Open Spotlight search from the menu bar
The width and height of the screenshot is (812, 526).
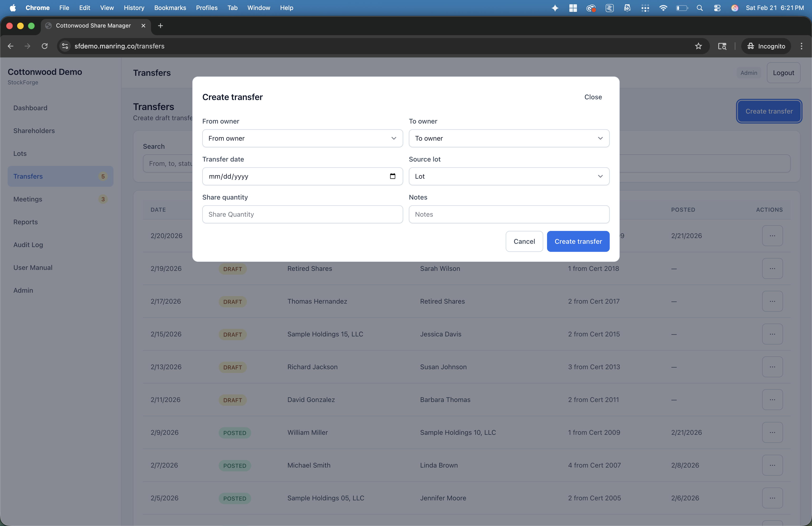(x=700, y=8)
